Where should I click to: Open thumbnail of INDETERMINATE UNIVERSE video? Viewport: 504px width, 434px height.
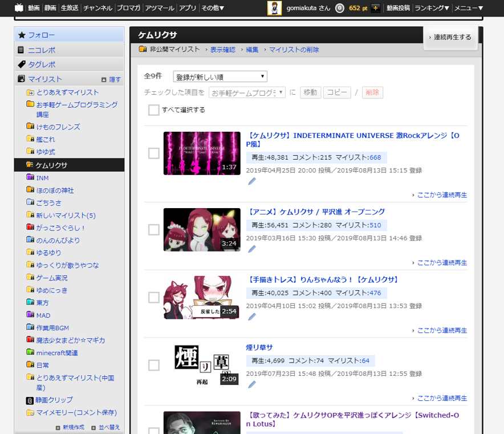(202, 153)
